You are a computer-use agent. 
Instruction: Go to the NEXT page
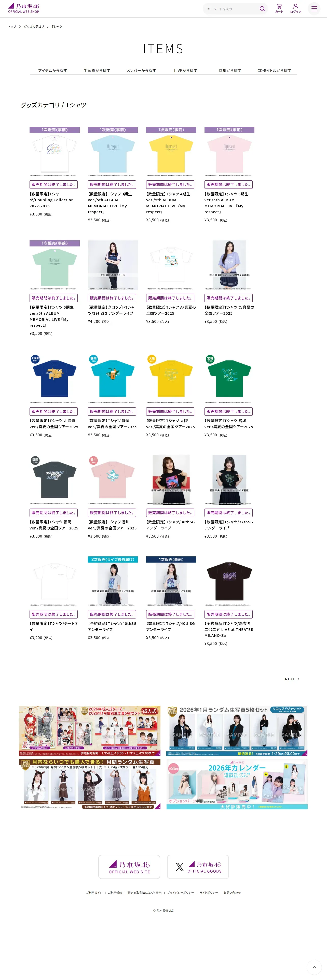(x=292, y=679)
